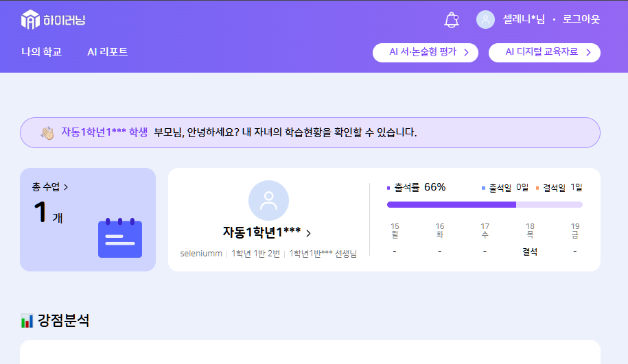This screenshot has height=364, width=628.
Task: Switch to the AI 리포트 menu
Action: 107,52
